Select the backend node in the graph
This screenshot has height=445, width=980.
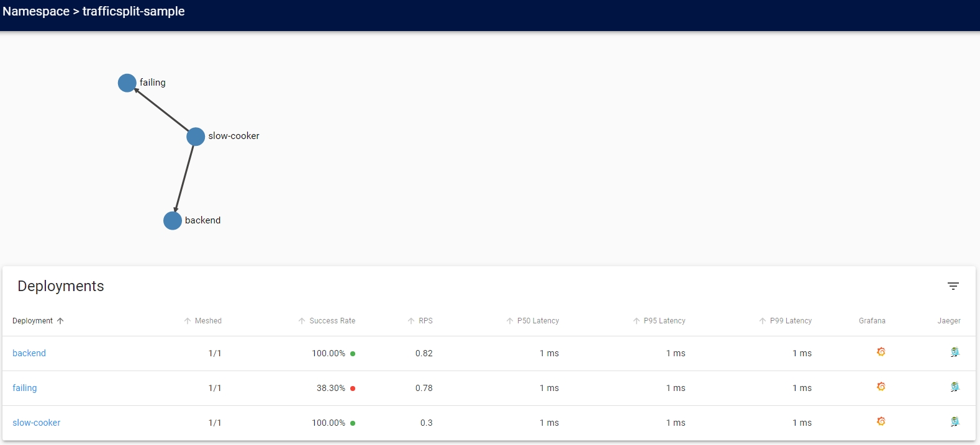173,220
